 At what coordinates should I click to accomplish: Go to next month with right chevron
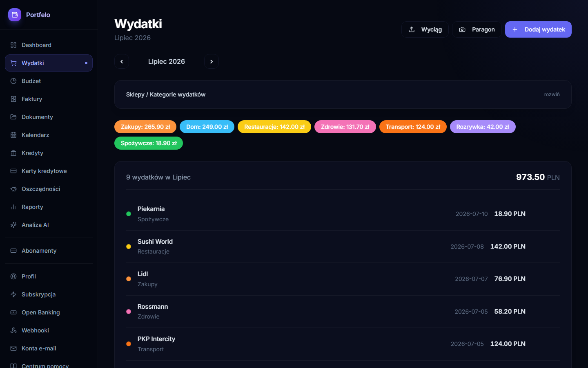click(x=212, y=61)
